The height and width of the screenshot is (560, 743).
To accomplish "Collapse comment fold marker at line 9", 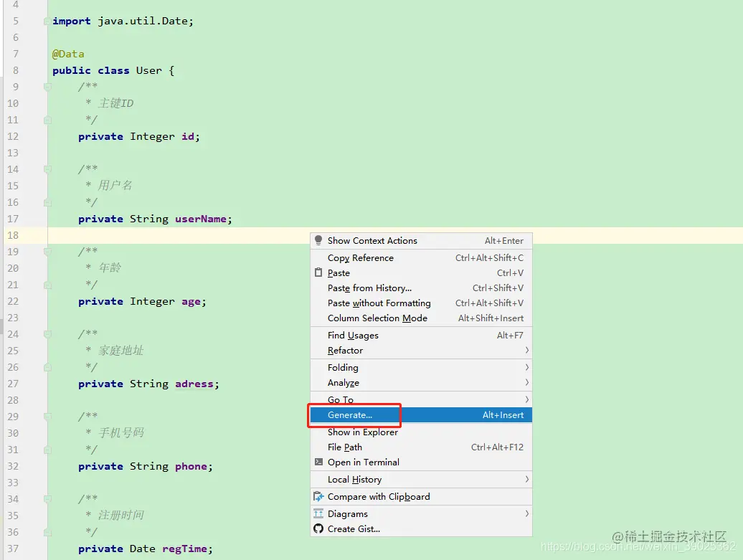I will pyautogui.click(x=47, y=87).
